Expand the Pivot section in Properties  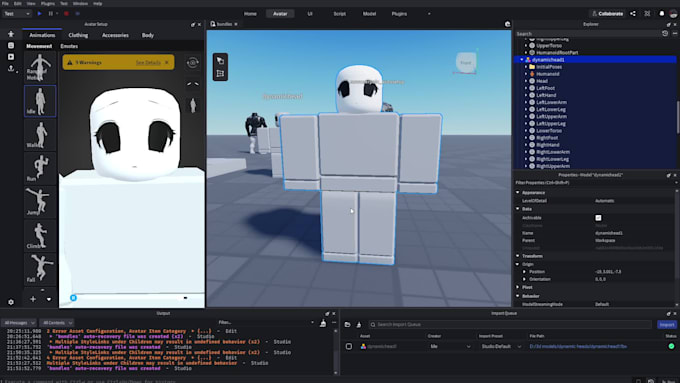click(517, 287)
